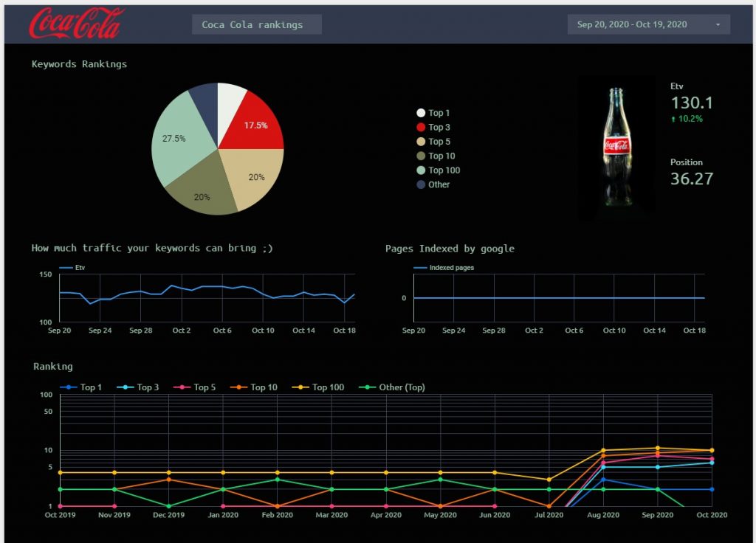Viewport: 756px width, 543px height.
Task: Click the 10.2% increase indicator
Action: (x=687, y=119)
